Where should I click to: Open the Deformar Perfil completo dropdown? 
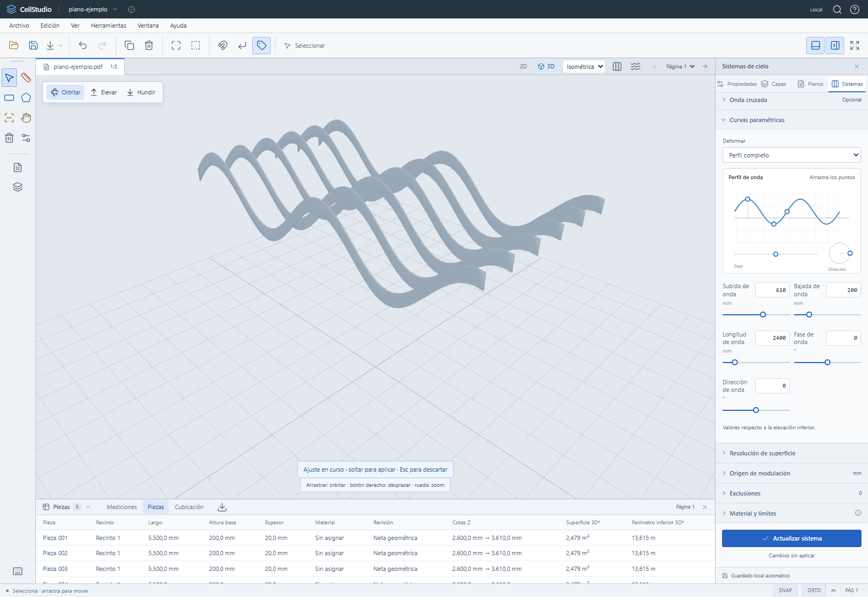[x=792, y=155]
